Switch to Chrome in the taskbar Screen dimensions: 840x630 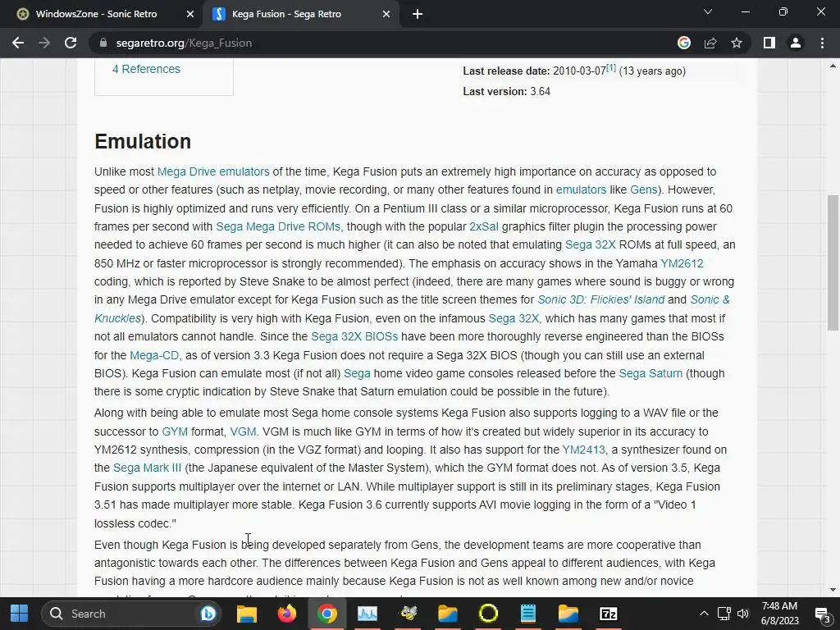(x=327, y=614)
